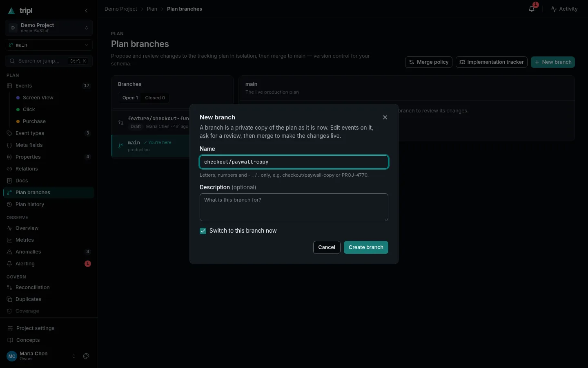The width and height of the screenshot is (588, 368).
Task: Uncheck Switch to this branch now
Action: [203, 231]
